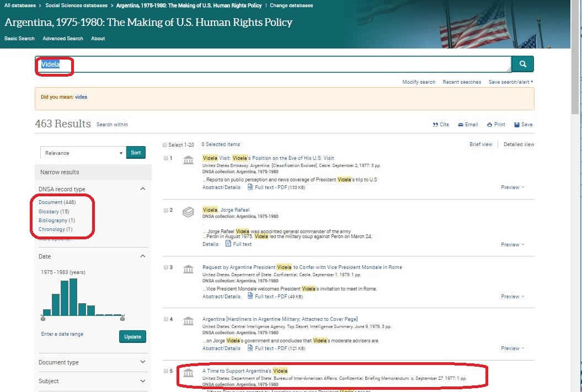This screenshot has height=392, width=582.
Task: Switch to Brief view
Action: click(480, 144)
